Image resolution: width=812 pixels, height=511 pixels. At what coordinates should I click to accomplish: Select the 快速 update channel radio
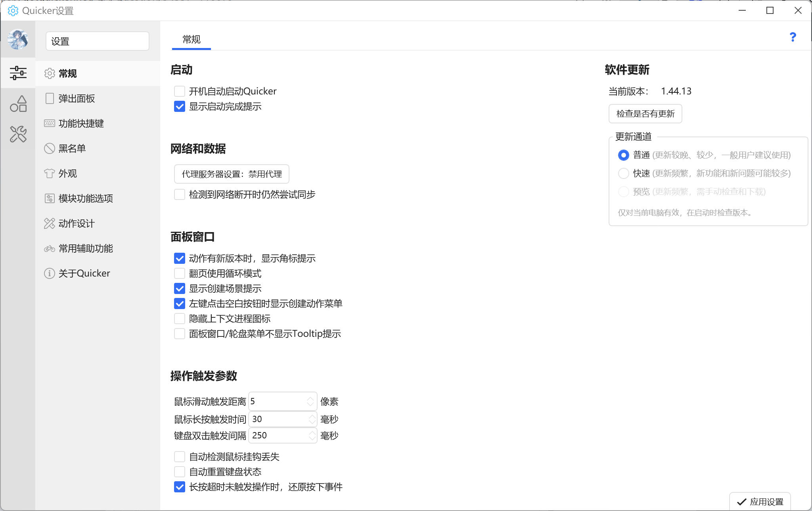tap(623, 173)
